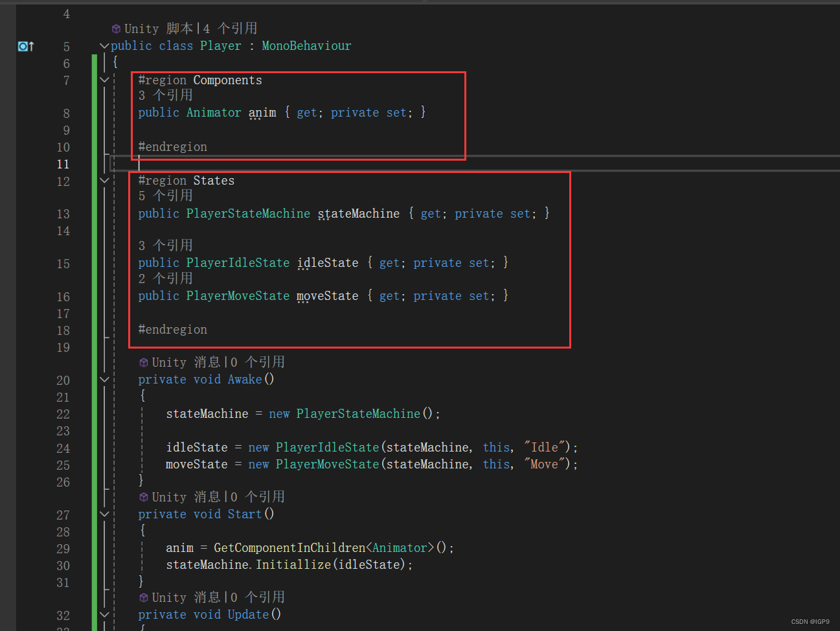840x631 pixels.
Task: Click the Update method name
Action: [x=248, y=615]
